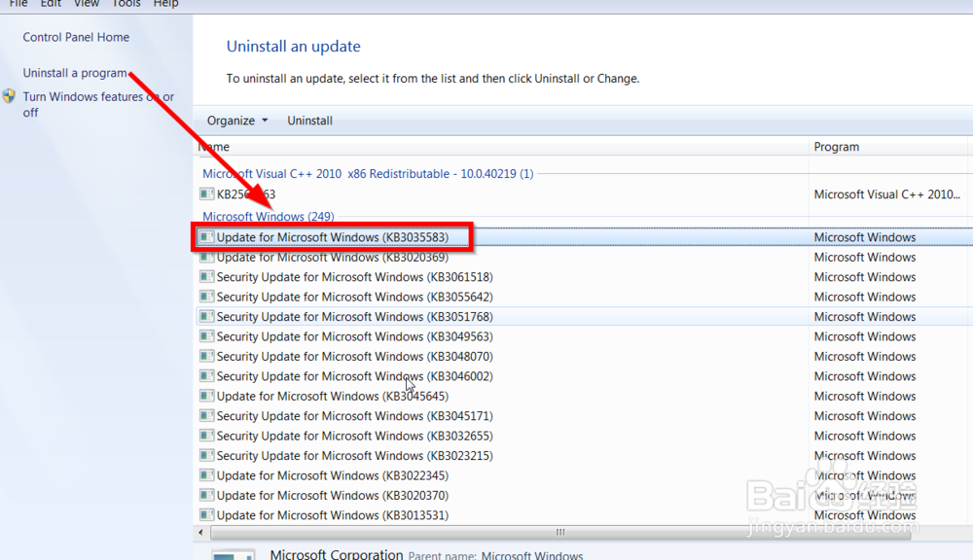Click the icon beside KB3035583 update entry
Viewport: 973px width, 560px height.
click(206, 236)
